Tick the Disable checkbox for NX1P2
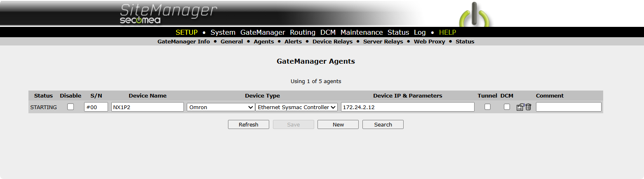 pyautogui.click(x=71, y=107)
